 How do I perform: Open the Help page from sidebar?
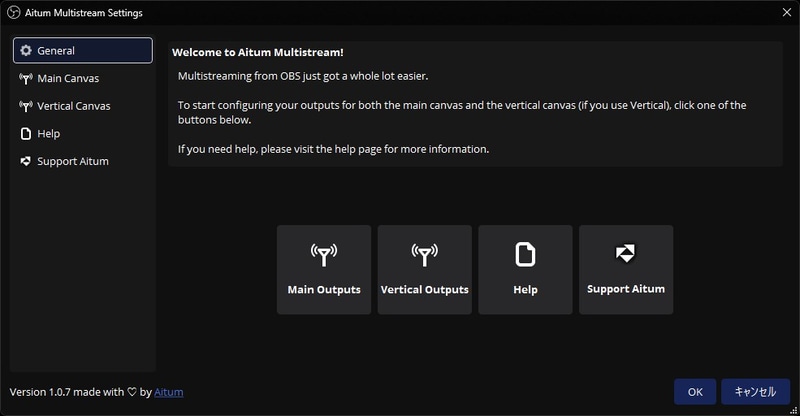point(83,134)
